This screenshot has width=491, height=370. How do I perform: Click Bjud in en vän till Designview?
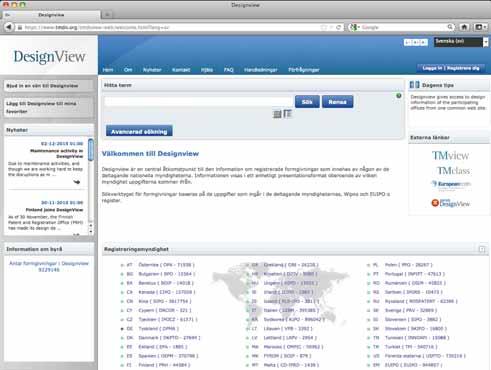click(49, 86)
